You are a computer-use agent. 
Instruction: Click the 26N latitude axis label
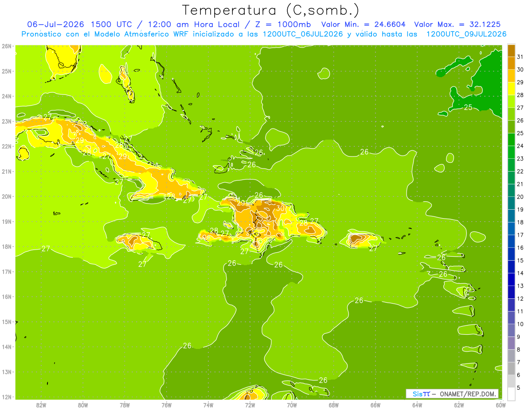[x=7, y=46]
